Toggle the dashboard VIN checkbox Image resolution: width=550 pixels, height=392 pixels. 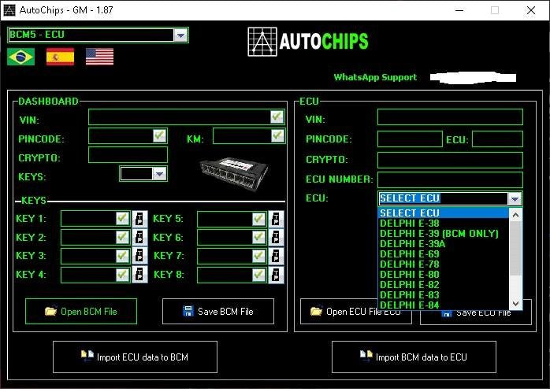pos(277,116)
